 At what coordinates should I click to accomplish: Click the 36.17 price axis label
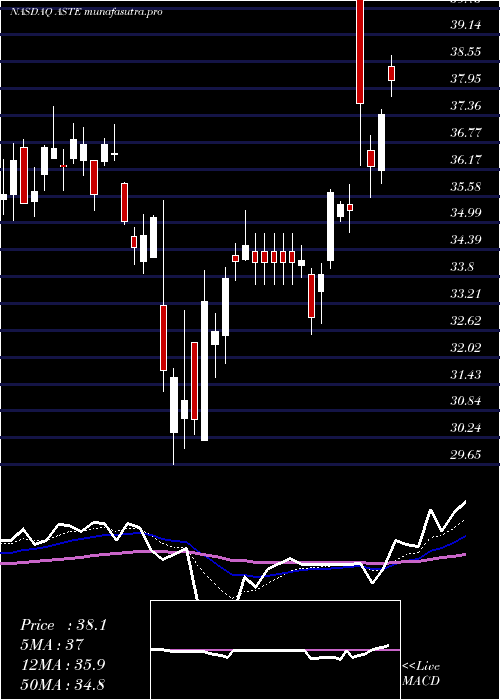465,159
